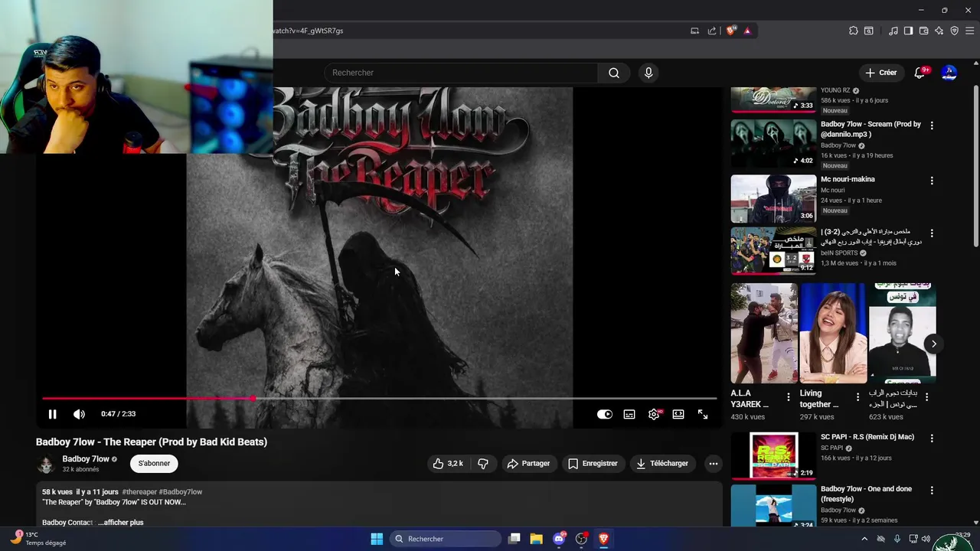The width and height of the screenshot is (980, 551).
Task: Open options for Scream video
Action: point(932,126)
